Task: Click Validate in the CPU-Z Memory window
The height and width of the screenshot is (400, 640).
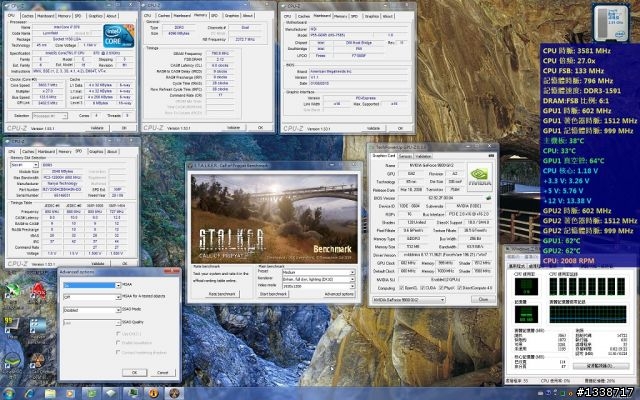Action: pyautogui.click(x=233, y=128)
